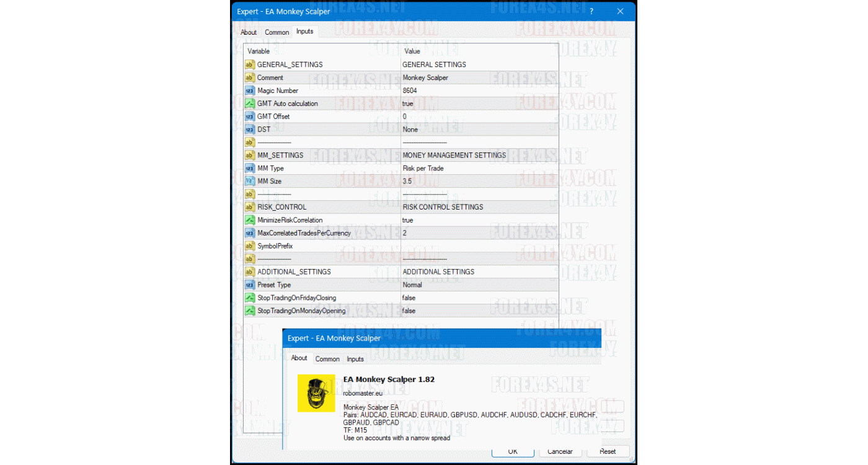Viewport: 868px width, 465px height.
Task: Click the MM Size decimal type icon
Action: pos(249,181)
